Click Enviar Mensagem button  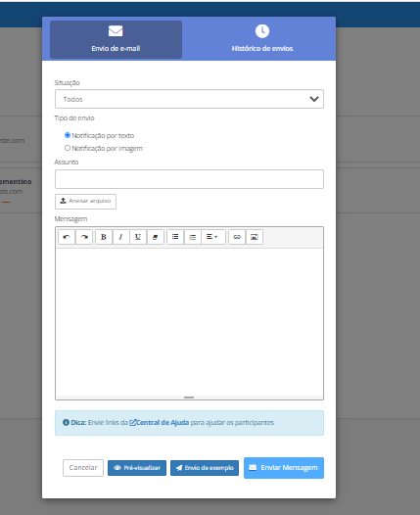click(x=284, y=468)
